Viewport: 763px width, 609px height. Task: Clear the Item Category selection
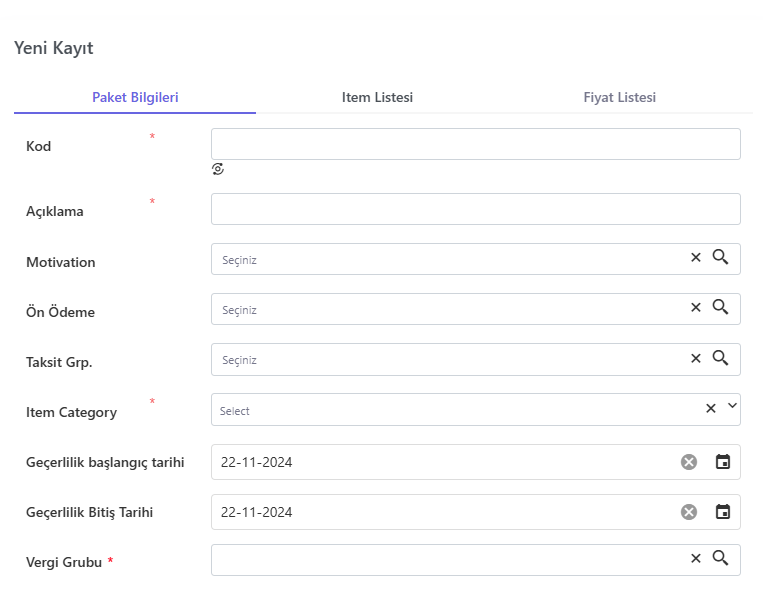[x=711, y=409]
